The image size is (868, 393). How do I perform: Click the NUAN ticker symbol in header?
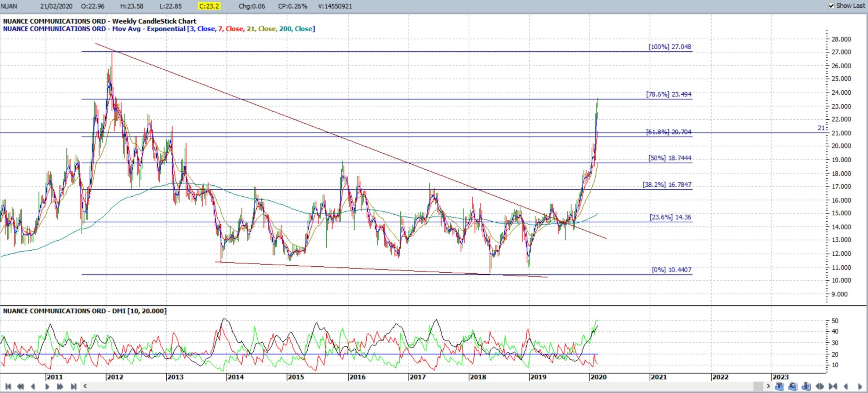[9, 6]
